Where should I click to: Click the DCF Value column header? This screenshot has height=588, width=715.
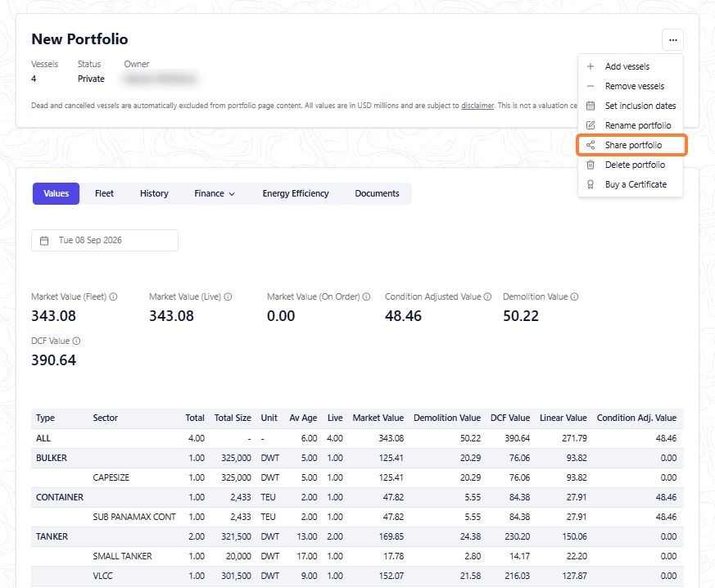510,418
